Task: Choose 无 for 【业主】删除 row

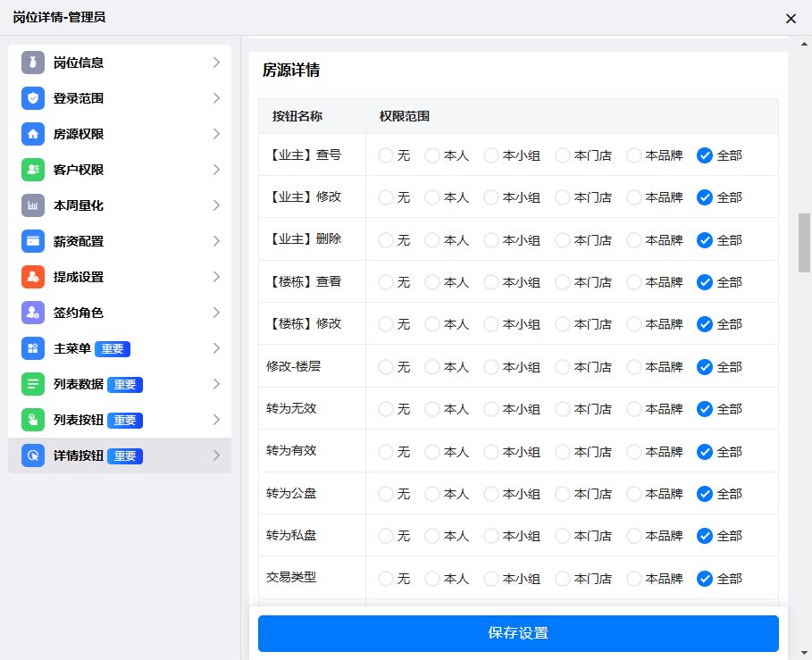Action: pyautogui.click(x=386, y=240)
